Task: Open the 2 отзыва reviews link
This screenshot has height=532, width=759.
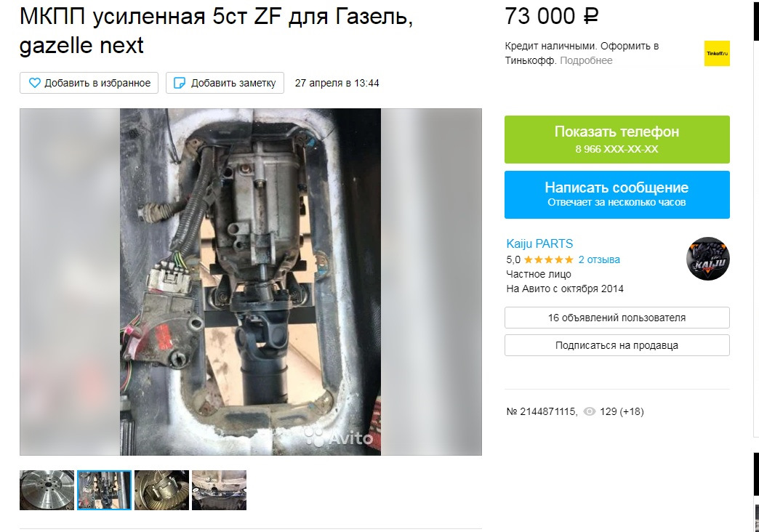Action: pyautogui.click(x=599, y=259)
